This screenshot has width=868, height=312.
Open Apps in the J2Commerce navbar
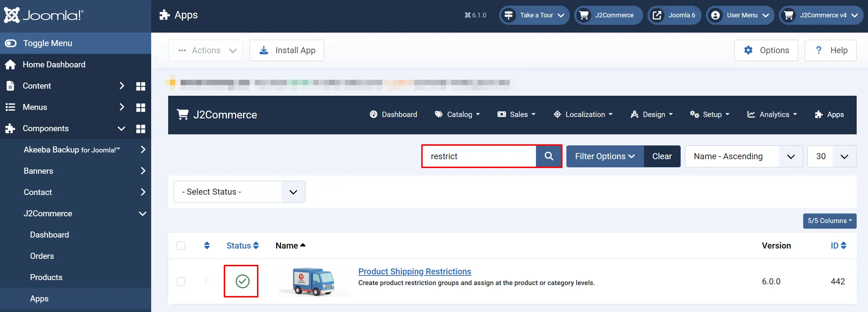829,115
